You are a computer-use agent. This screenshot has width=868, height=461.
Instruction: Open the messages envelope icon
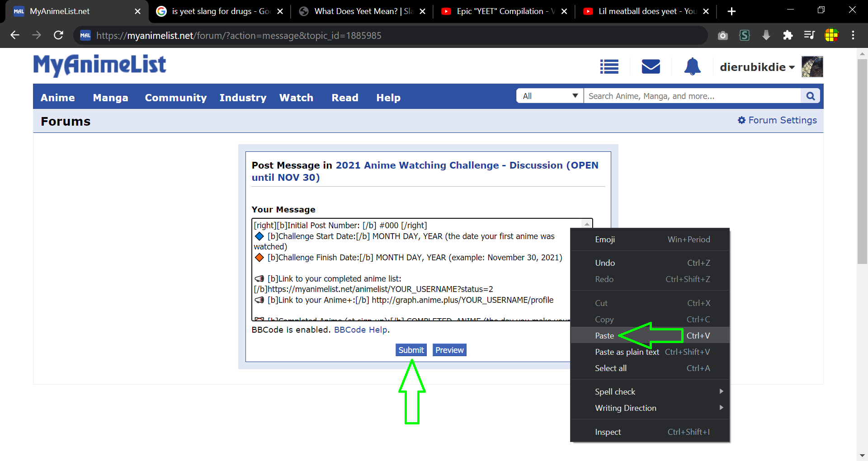click(x=651, y=67)
